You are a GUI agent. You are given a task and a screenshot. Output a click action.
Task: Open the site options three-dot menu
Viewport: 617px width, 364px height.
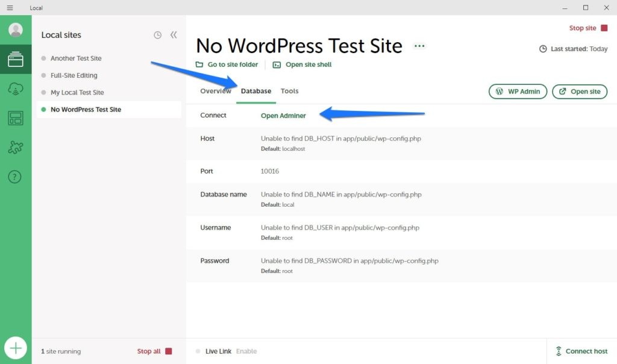tap(419, 46)
